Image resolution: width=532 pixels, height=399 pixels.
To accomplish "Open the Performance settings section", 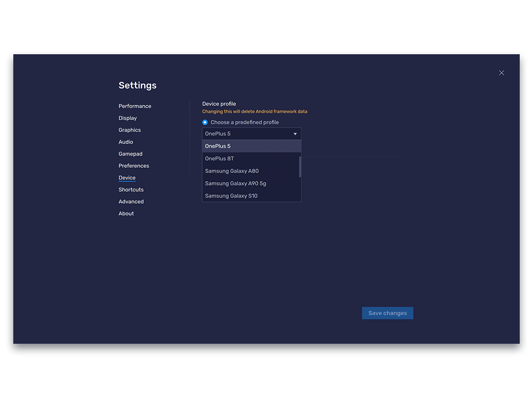I will [x=135, y=106].
